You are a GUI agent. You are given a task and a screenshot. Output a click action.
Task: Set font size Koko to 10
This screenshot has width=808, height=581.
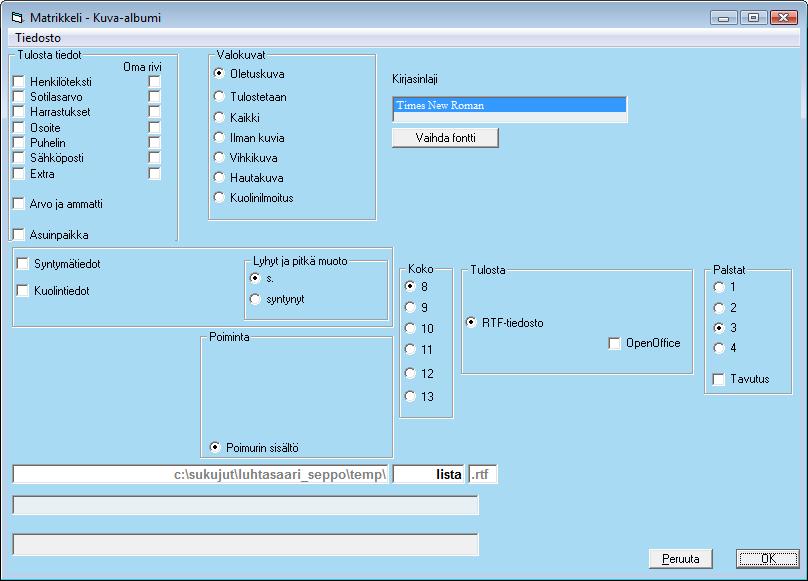pyautogui.click(x=410, y=328)
